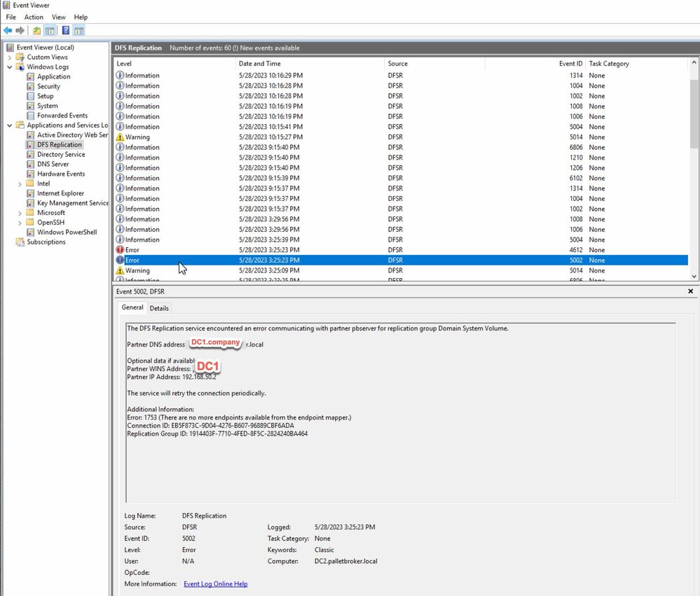The height and width of the screenshot is (596, 700).
Task: Open Event Log Online Help link
Action: (x=216, y=584)
